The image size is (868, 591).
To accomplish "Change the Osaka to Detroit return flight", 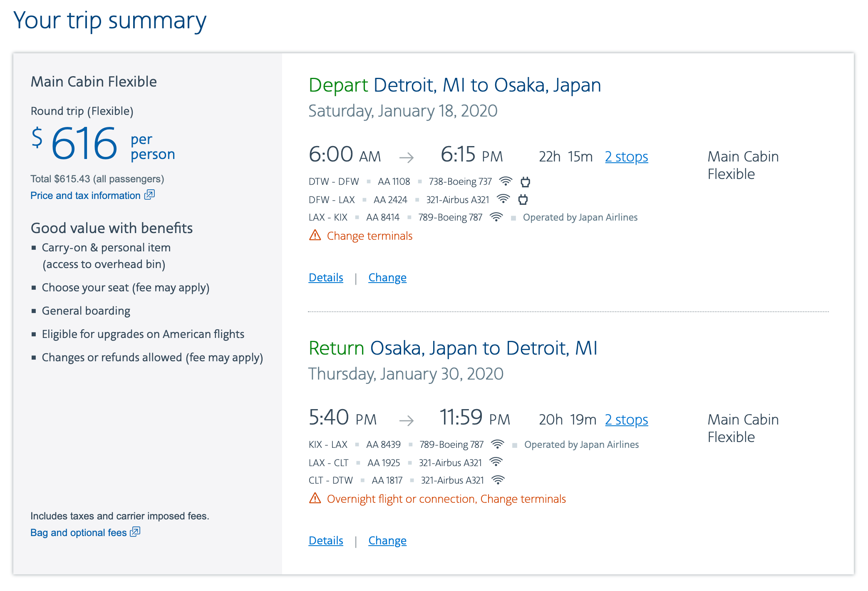I will coord(387,541).
